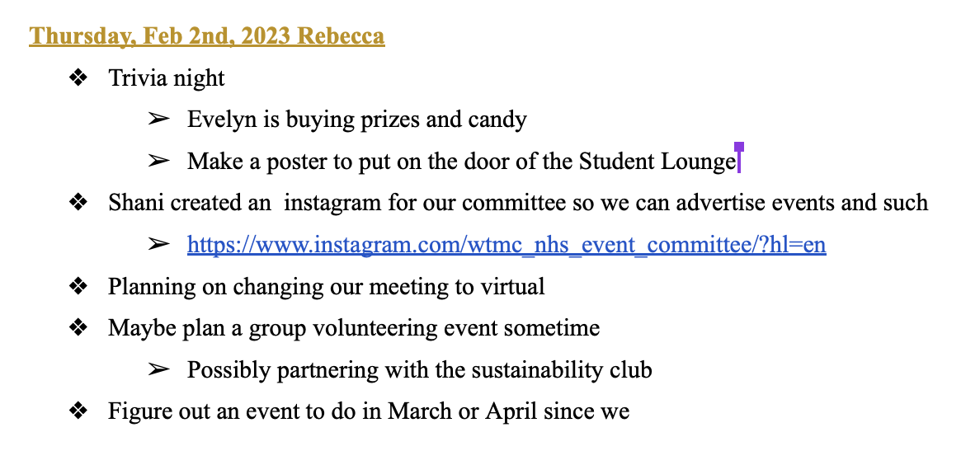This screenshot has height=465, width=980.
Task: Click the "Thursday, Feb 2nd, 2023 Rebecca" heading
Action: coord(206,36)
